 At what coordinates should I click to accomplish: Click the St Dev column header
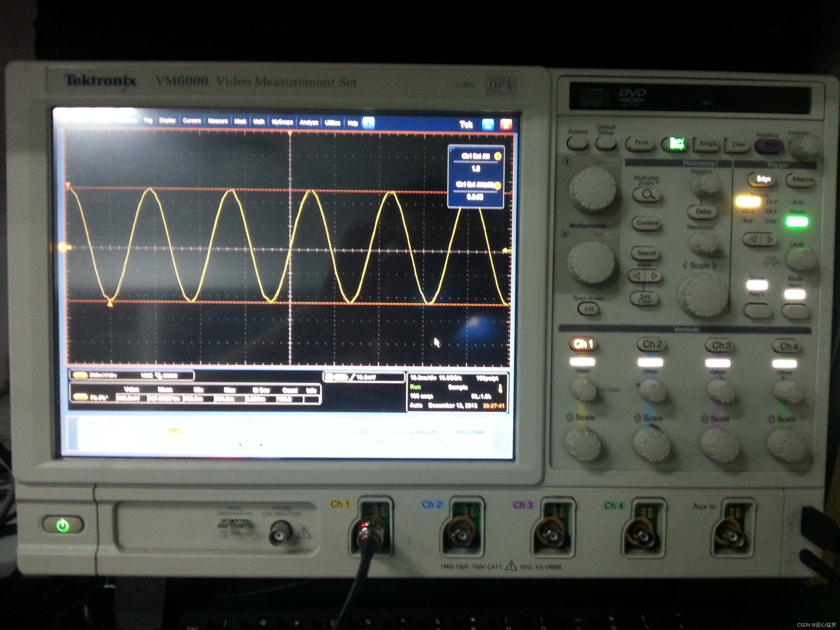(261, 390)
